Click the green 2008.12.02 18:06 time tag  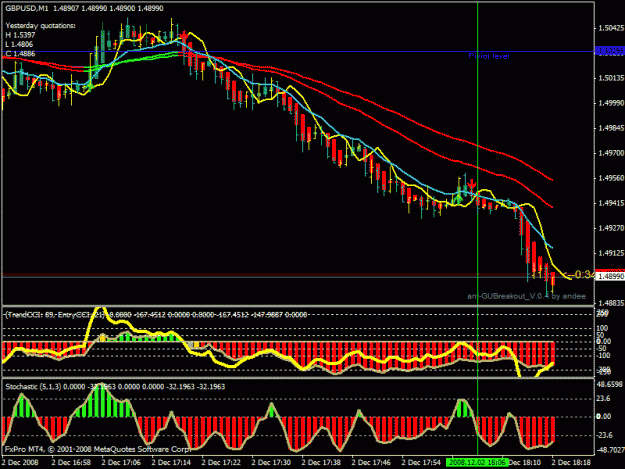tap(477, 463)
